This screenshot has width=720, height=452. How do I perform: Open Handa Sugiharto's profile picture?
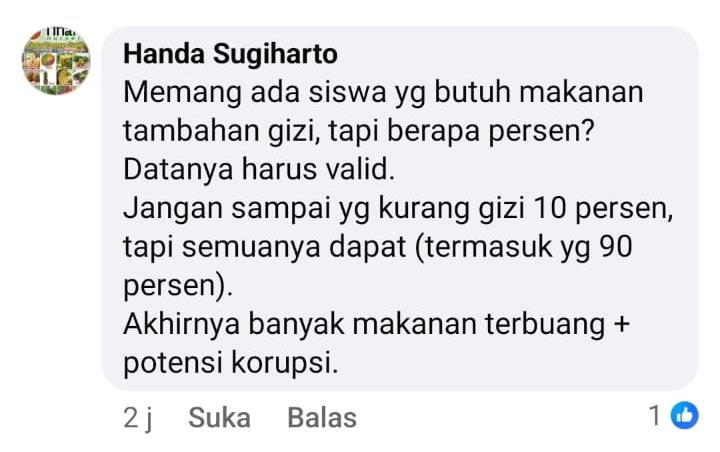[x=56, y=61]
